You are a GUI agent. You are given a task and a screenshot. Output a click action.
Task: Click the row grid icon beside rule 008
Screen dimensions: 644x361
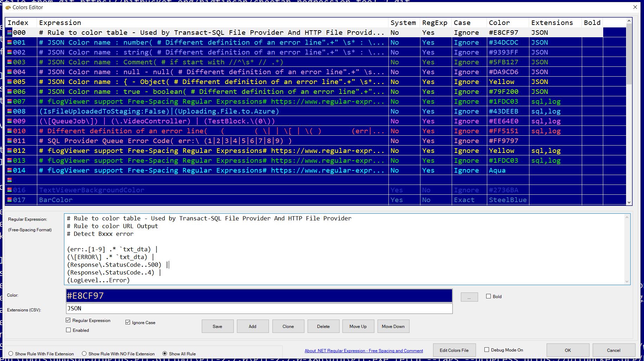(10, 111)
